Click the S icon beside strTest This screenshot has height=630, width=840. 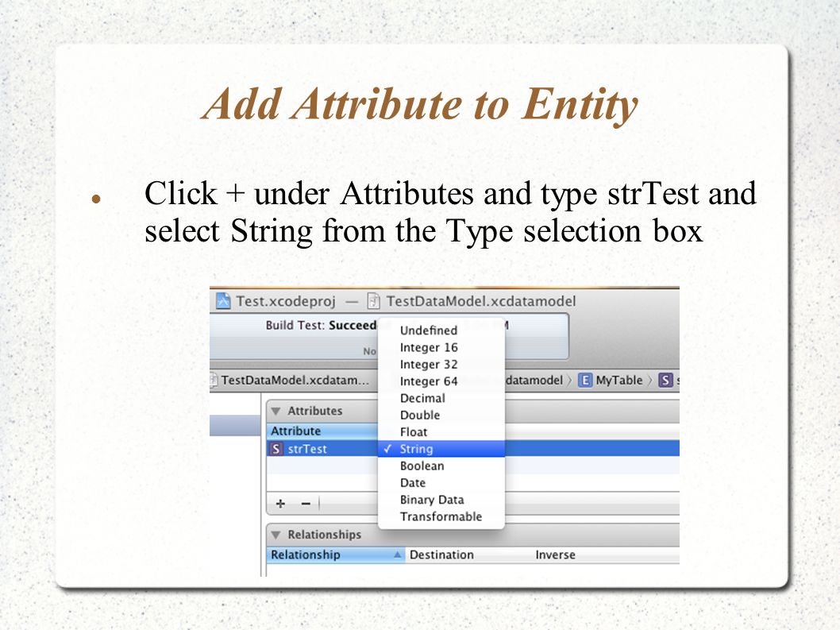point(276,449)
